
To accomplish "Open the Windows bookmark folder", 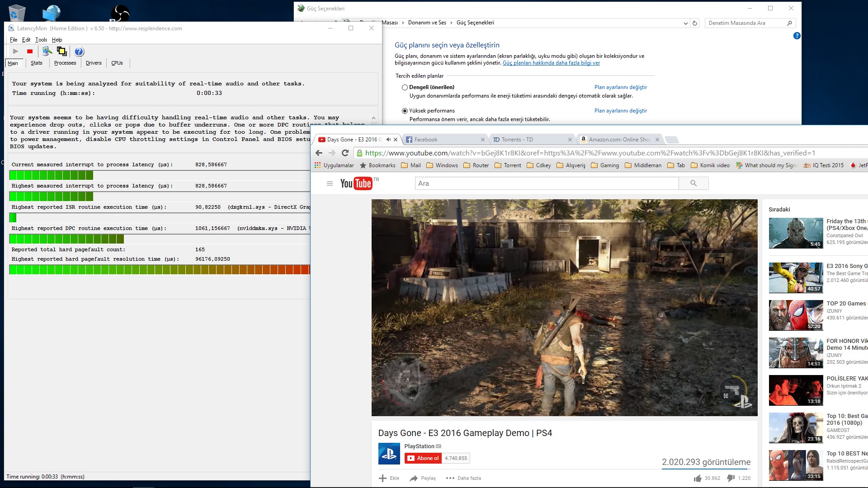I will click(442, 165).
